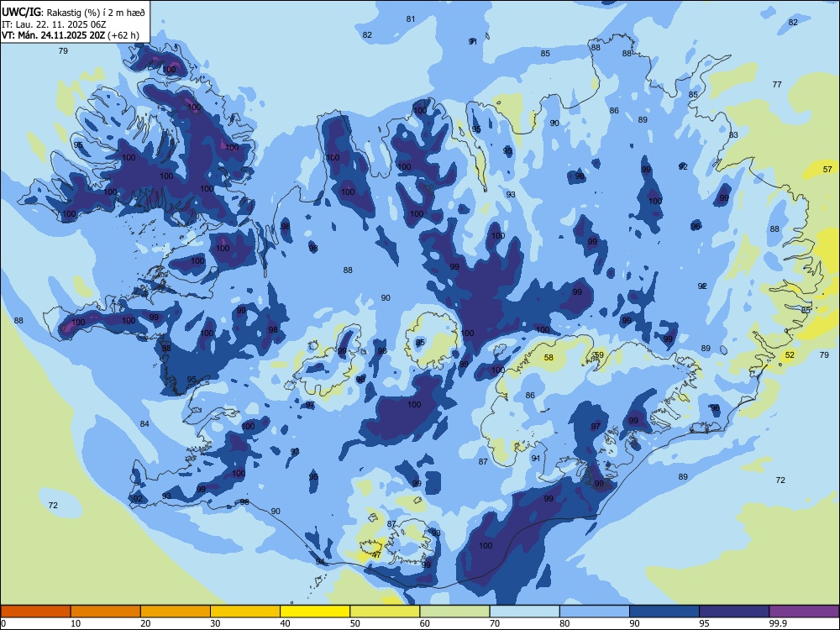Image resolution: width=840 pixels, height=630 pixels.
Task: Select the navy 95–99.9 legend swatch
Action: click(734, 612)
